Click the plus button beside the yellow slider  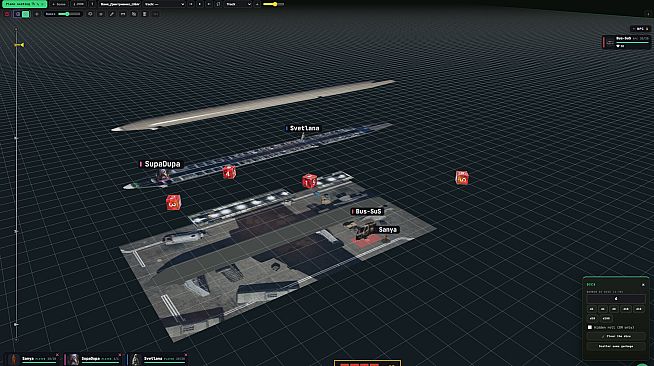click(257, 4)
